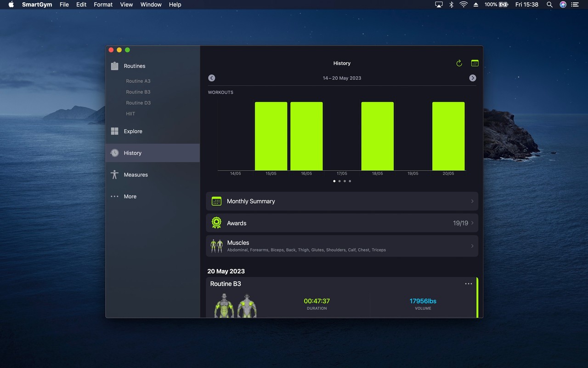Open Monthly Summary label

tap(251, 201)
